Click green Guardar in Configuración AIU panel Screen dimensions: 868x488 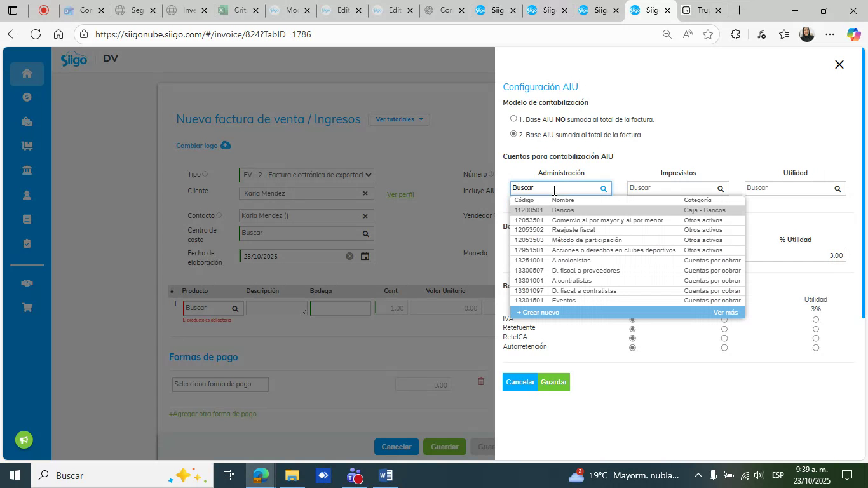point(553,382)
